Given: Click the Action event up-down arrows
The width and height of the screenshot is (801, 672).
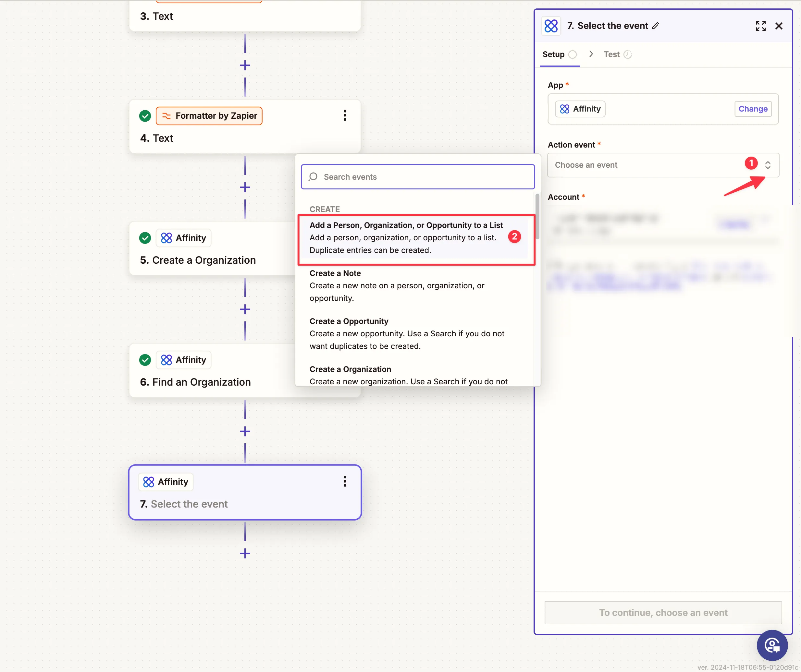Looking at the screenshot, I should tap(768, 165).
